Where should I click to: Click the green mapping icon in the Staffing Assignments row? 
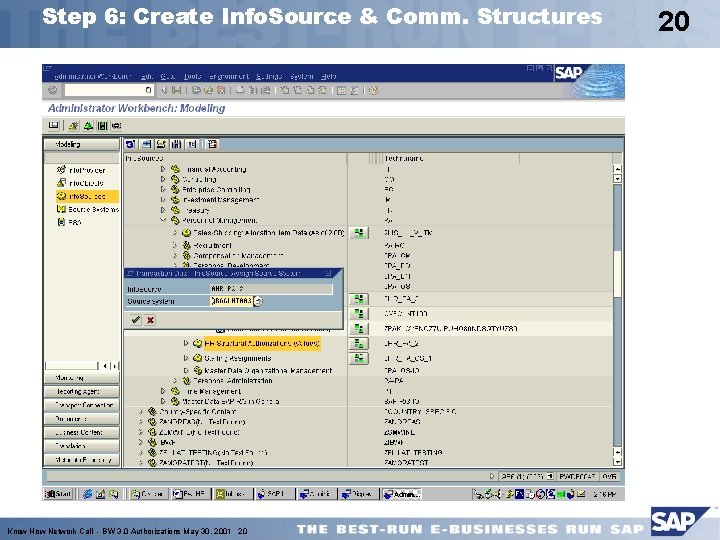click(359, 358)
